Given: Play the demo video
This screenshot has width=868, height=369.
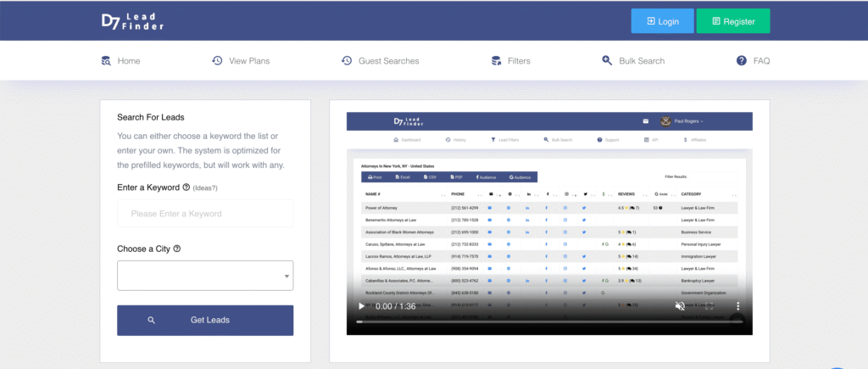Looking at the screenshot, I should pos(362,306).
